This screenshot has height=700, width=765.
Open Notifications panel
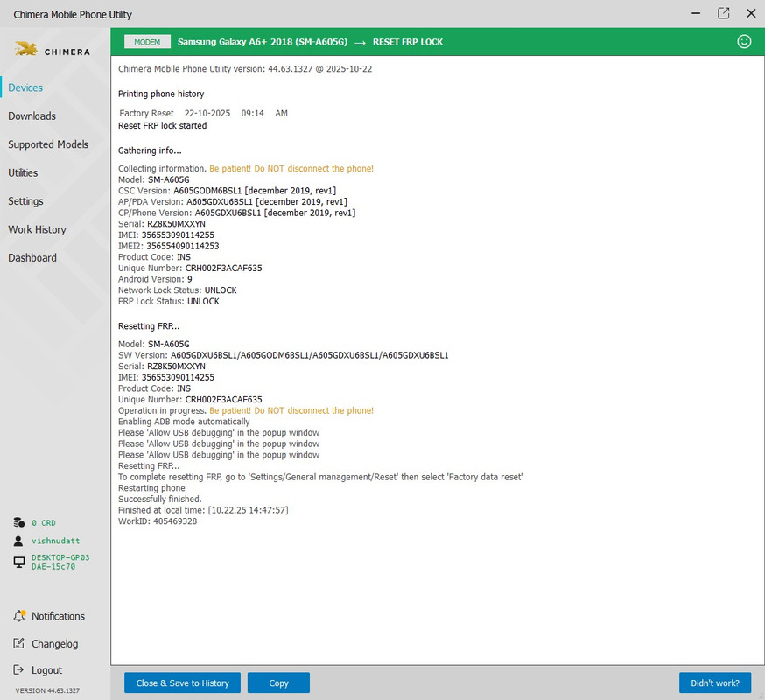(x=58, y=616)
